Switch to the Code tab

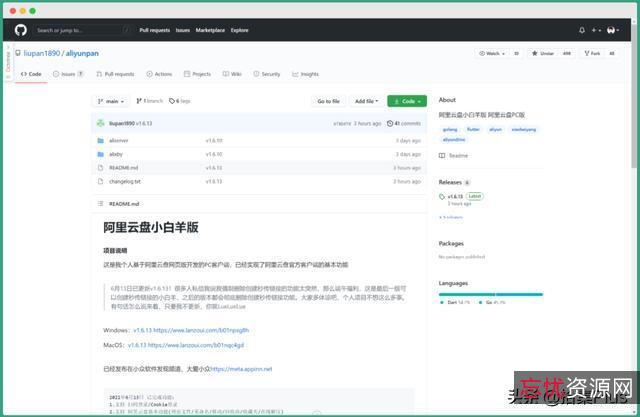31,74
